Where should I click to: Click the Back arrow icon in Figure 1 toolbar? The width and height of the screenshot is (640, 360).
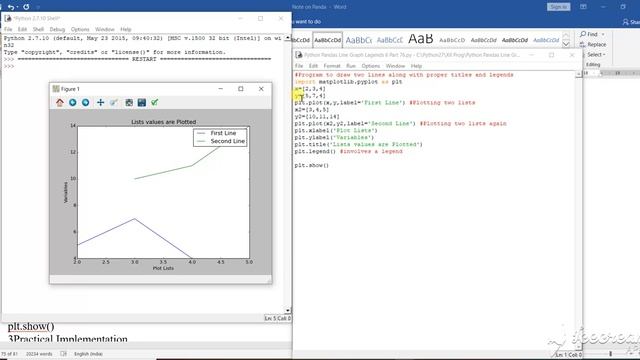coord(73,102)
